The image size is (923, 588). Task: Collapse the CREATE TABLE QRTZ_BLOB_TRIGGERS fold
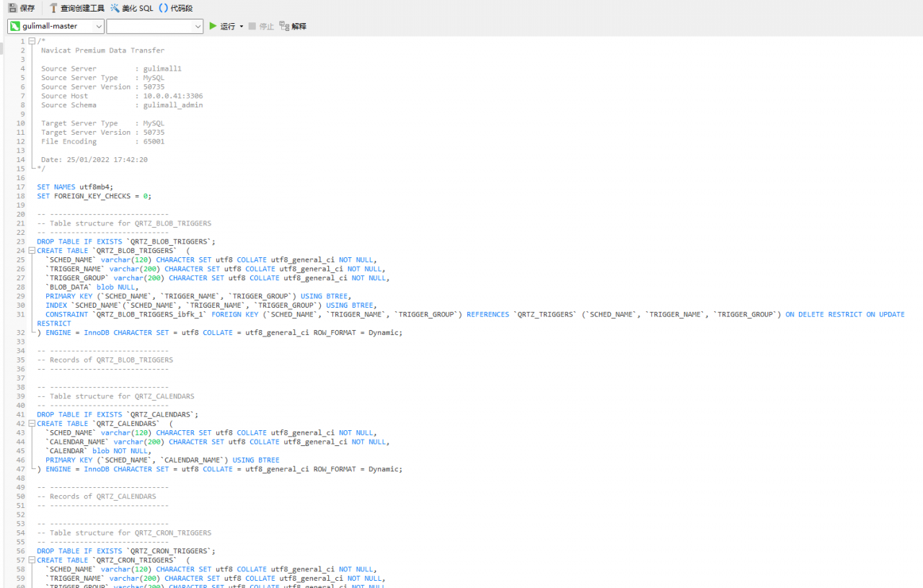pos(32,251)
